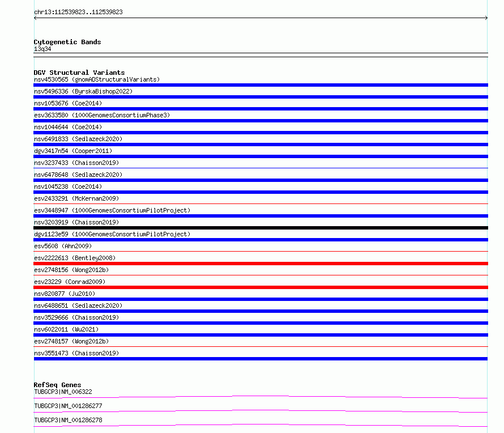Open nsv3237433 (Chaisson2019) variant
Image resolution: width=504 pixels, height=433 pixels.
point(76,163)
